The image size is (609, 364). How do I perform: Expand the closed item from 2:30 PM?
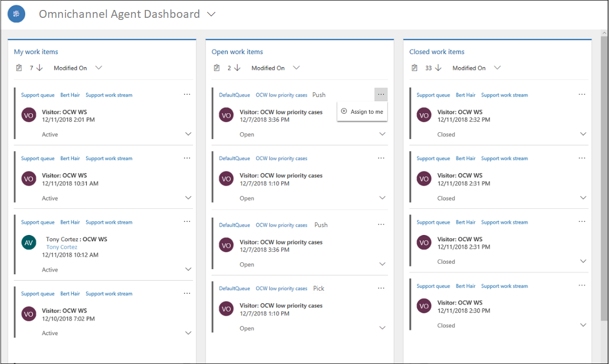(583, 325)
